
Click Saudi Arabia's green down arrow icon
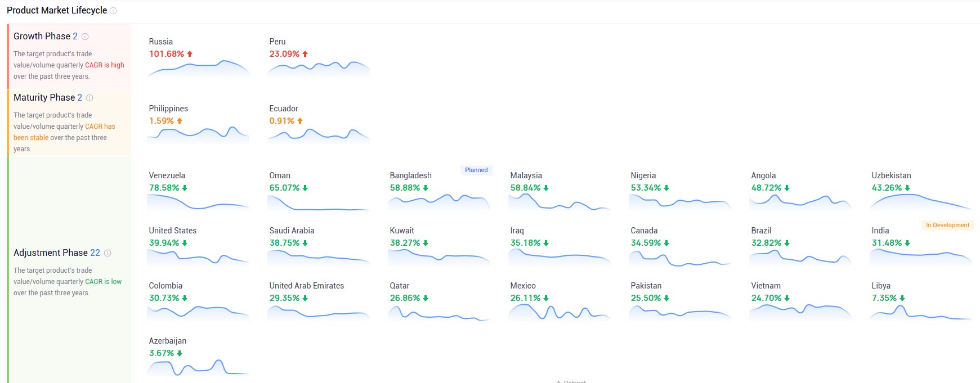pyautogui.click(x=305, y=243)
